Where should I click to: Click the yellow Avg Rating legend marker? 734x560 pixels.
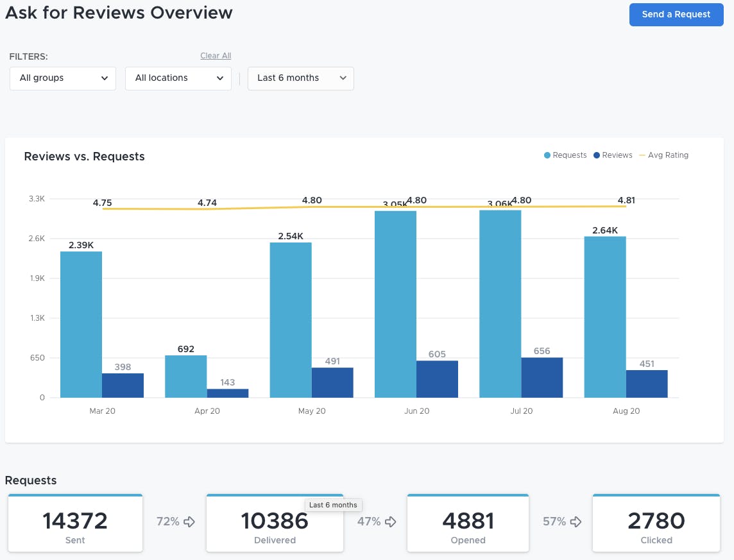tap(642, 155)
